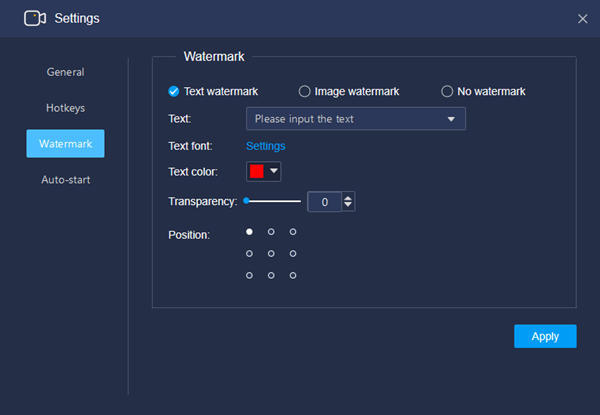Select the bottom-left watermark position dot
The height and width of the screenshot is (415, 600).
[249, 275]
